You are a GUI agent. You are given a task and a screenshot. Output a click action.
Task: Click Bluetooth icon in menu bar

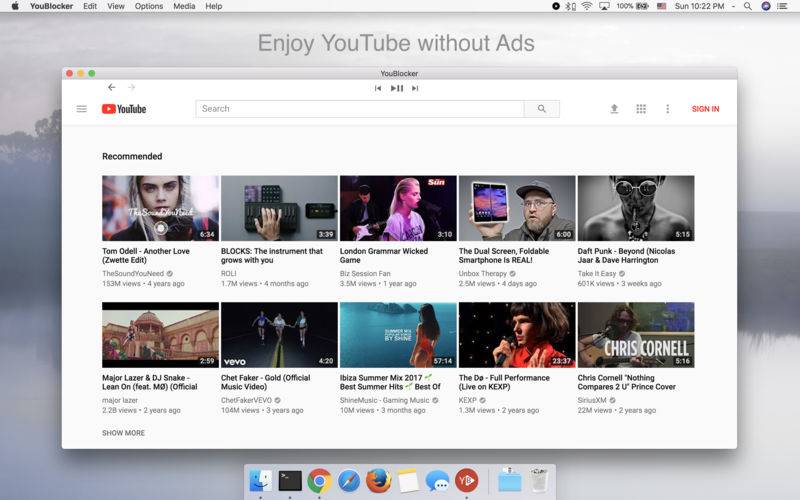[x=570, y=6]
